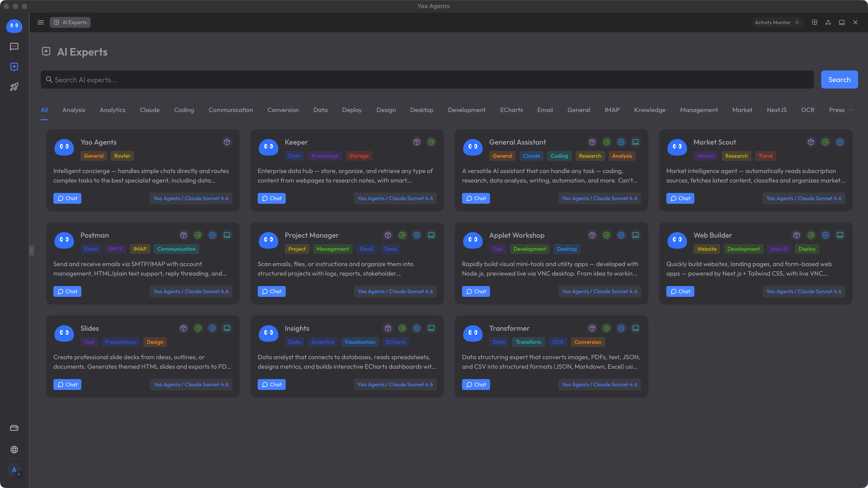Click the Project Manager card title
Screen dimensions: 868x488
point(311,235)
